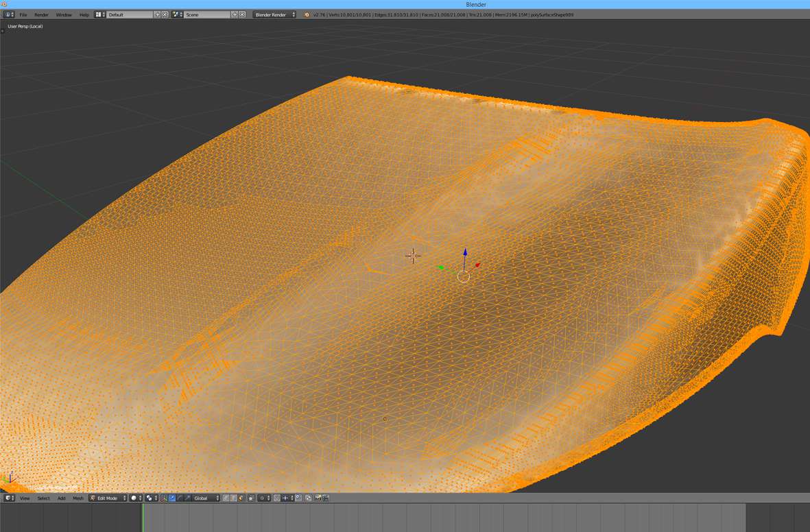Click the snap target icon
Screen dimensions: 810x532
coord(298,498)
